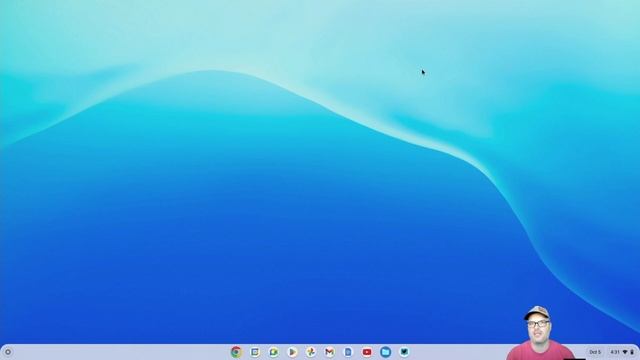Launch Google Chrome from the shelf

coord(236,352)
